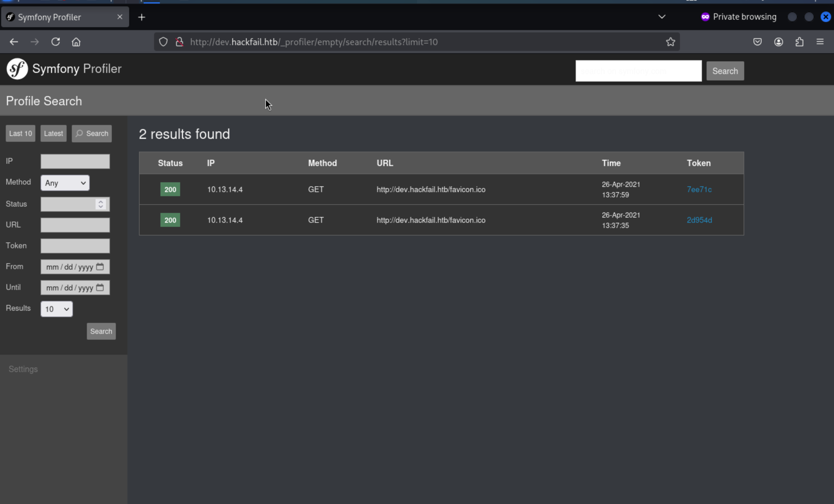
Task: Click the Private browsing mask icon
Action: point(705,17)
